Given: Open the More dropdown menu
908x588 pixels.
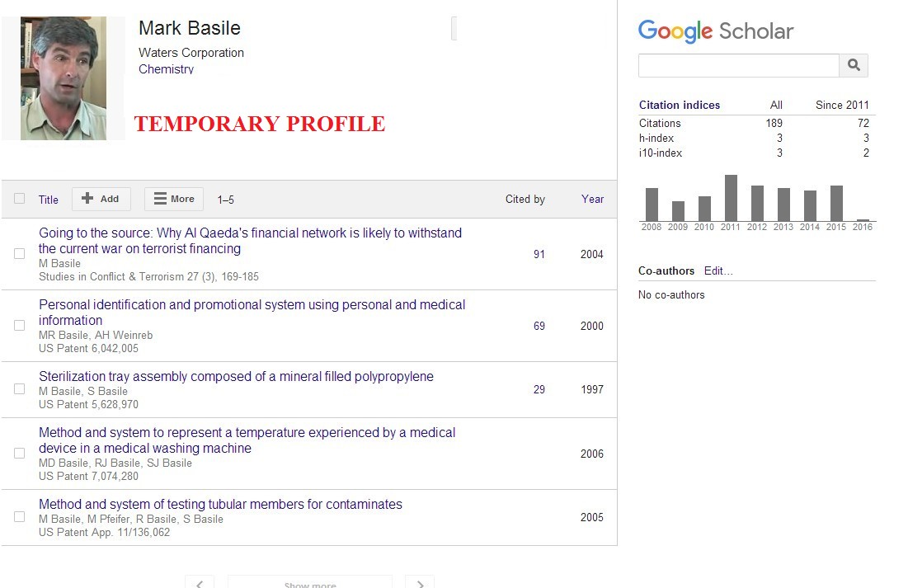Looking at the screenshot, I should pyautogui.click(x=174, y=199).
